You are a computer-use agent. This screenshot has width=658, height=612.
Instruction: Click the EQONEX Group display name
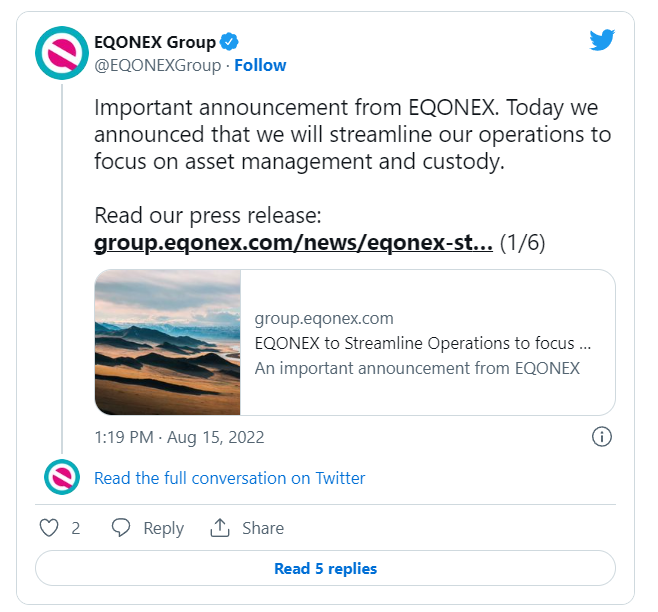[x=155, y=42]
